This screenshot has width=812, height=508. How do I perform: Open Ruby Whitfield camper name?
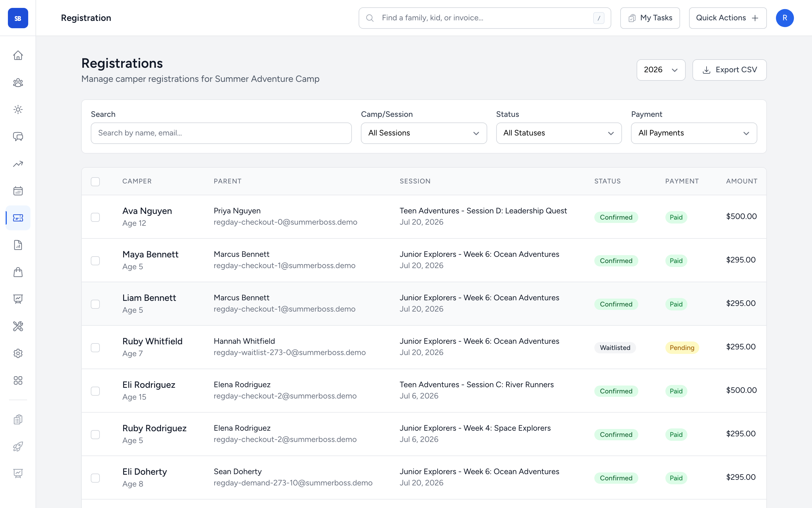[x=152, y=341]
